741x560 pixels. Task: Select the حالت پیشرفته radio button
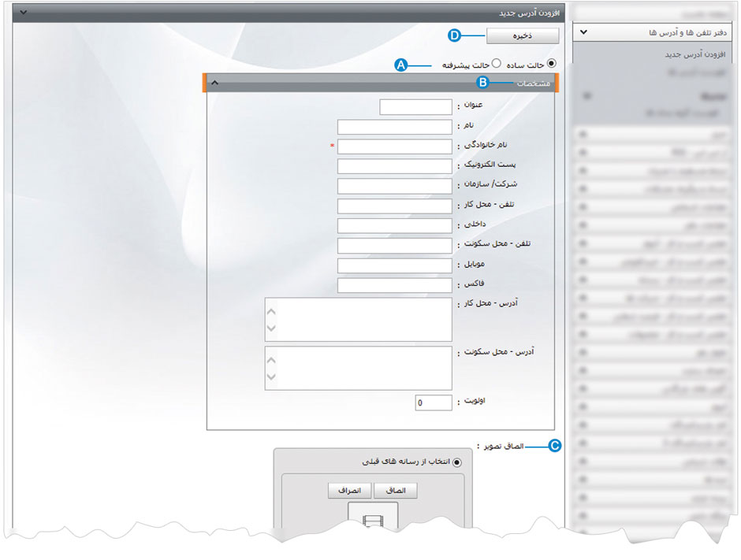[x=497, y=63]
